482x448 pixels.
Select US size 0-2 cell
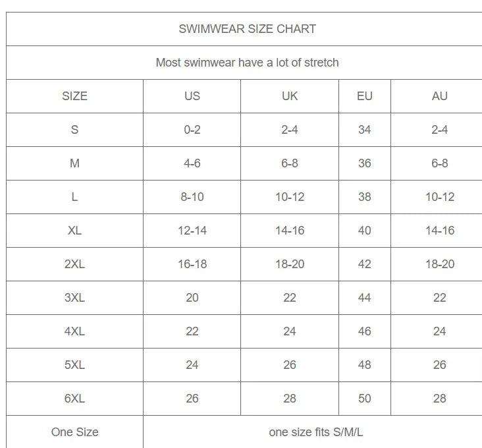click(x=192, y=130)
